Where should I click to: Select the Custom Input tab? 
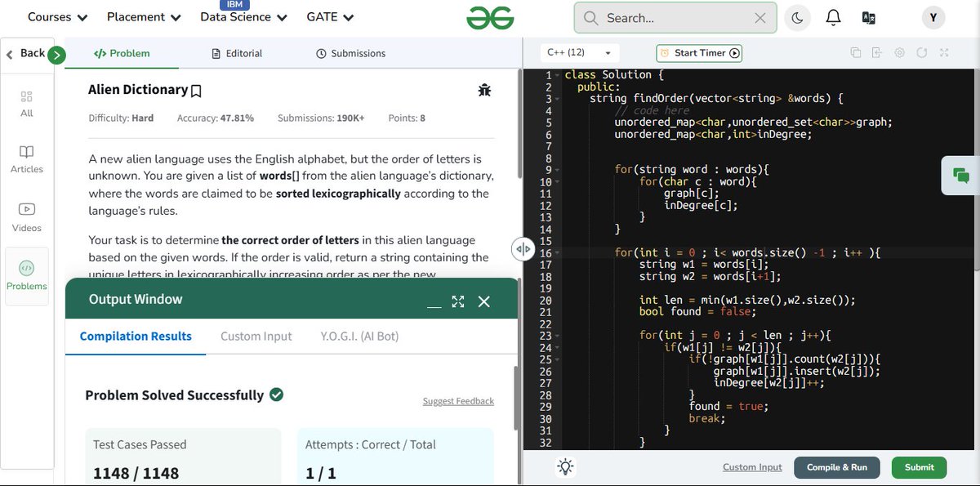pyautogui.click(x=256, y=336)
